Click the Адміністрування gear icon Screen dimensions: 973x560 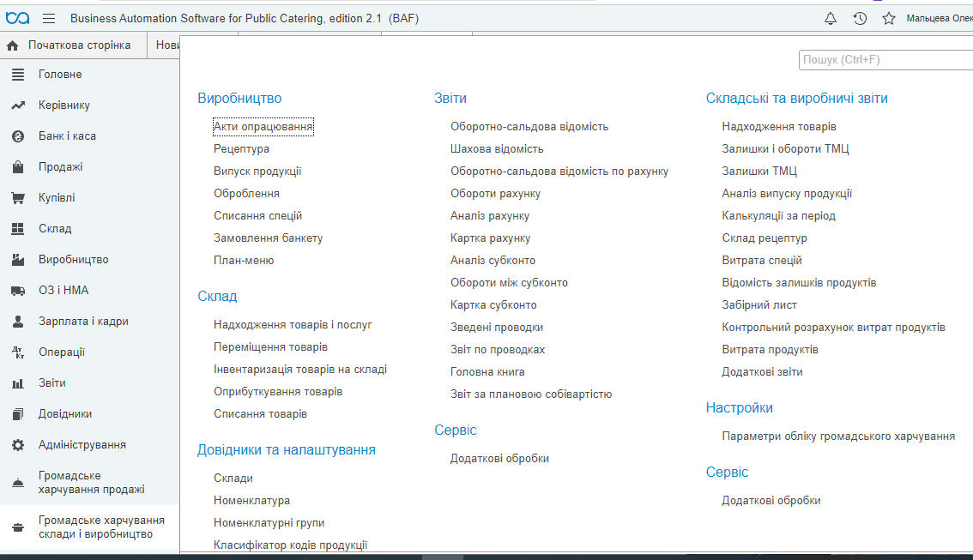point(18,445)
